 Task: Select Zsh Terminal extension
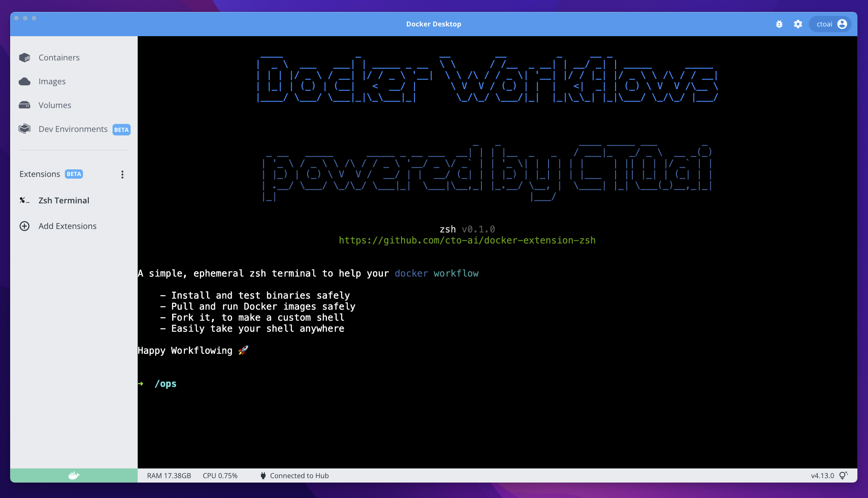pyautogui.click(x=64, y=201)
